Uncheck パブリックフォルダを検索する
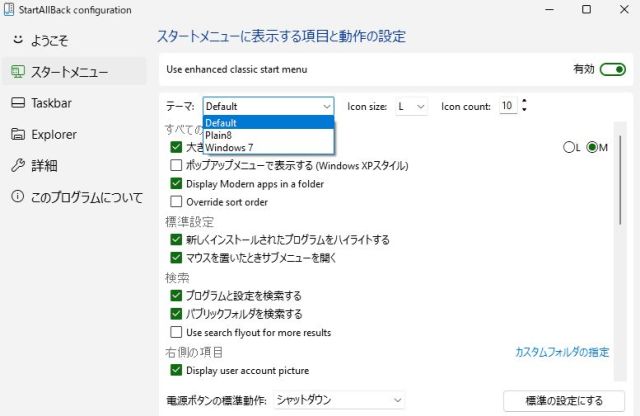 (x=176, y=314)
